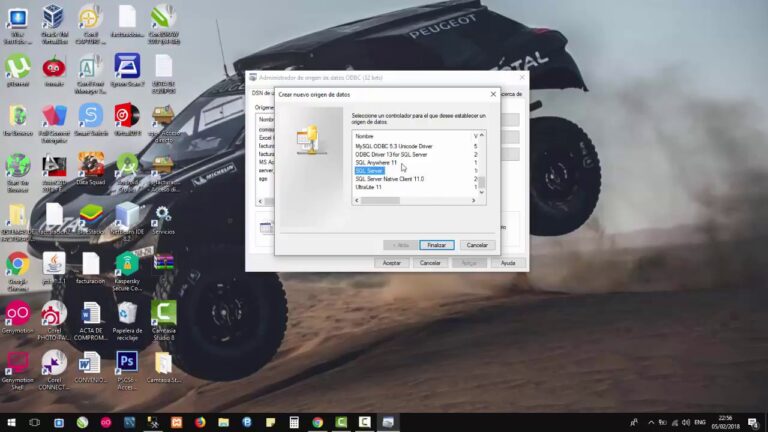Click the Finalizar button
This screenshot has height=432, width=768.
[436, 245]
